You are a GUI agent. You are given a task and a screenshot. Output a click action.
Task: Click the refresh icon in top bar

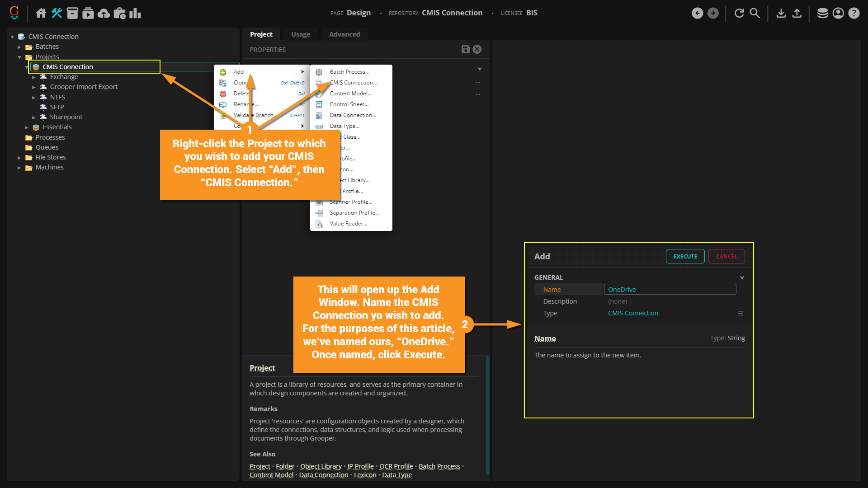739,13
